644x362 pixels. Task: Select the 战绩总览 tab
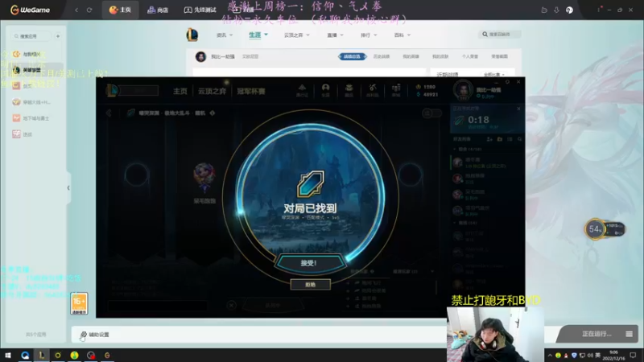pyautogui.click(x=352, y=56)
